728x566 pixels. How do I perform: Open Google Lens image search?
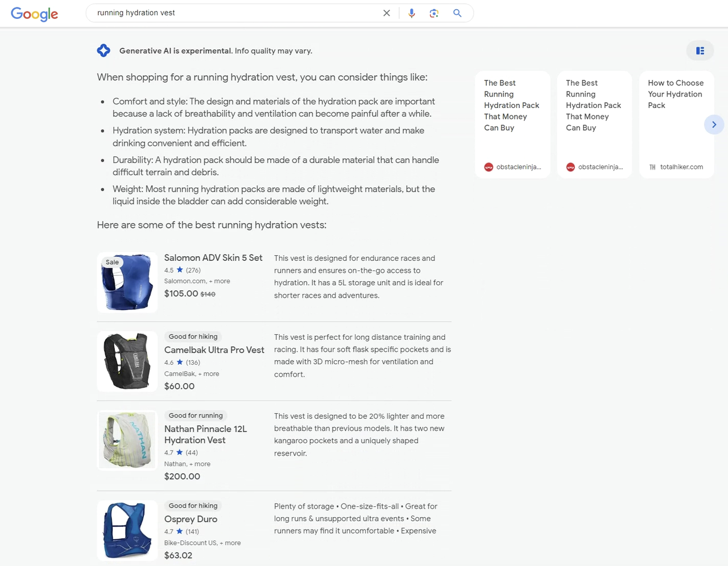[x=434, y=13]
